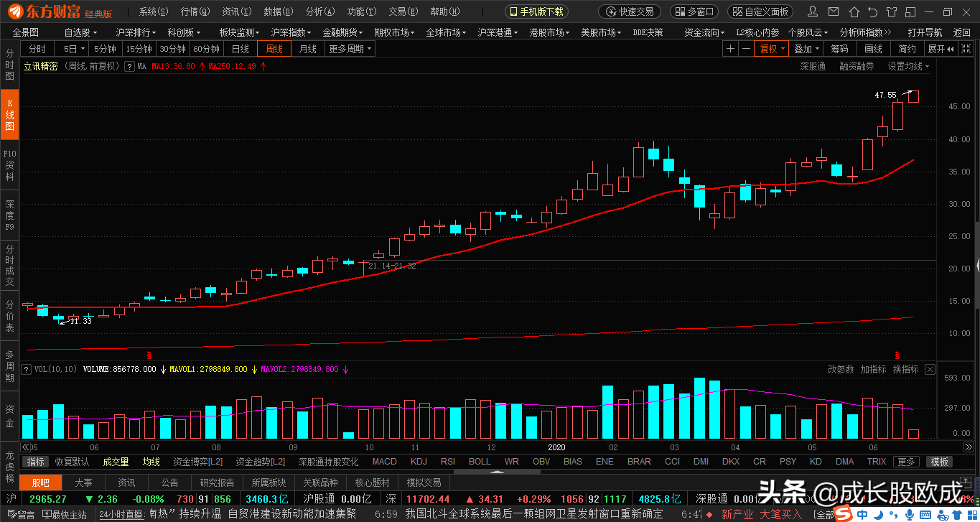
Task: Switch to 60分钟 period tab
Action: [206, 49]
